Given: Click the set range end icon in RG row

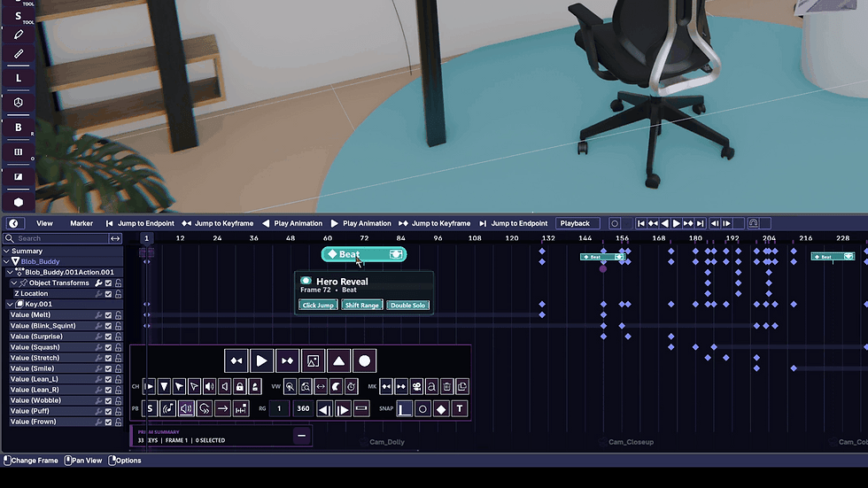Looking at the screenshot, I should (343, 409).
